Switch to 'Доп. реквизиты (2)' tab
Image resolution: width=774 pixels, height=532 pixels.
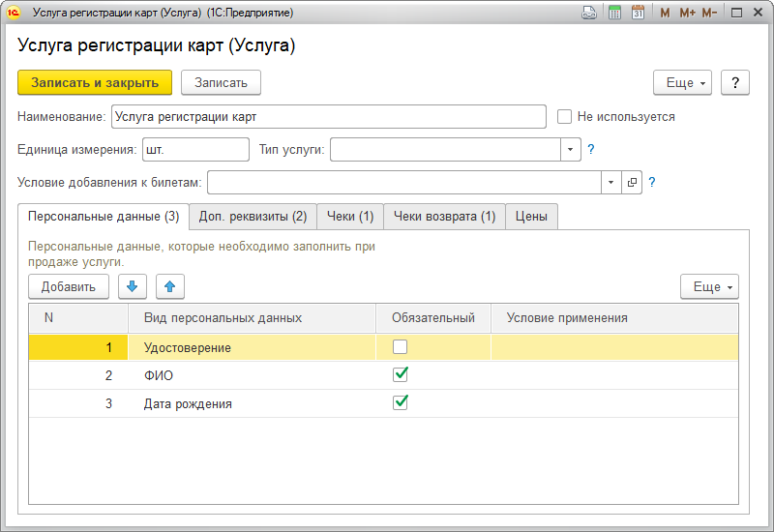click(x=252, y=216)
